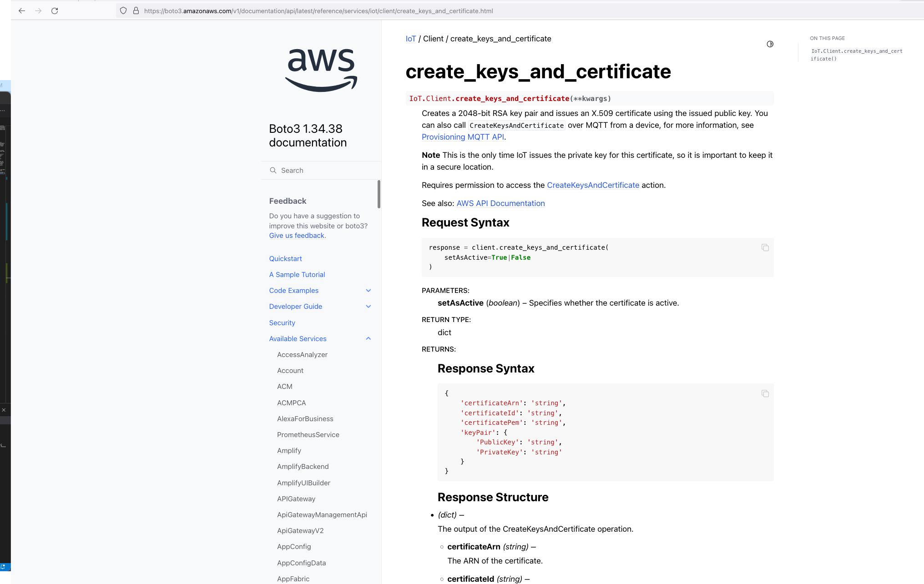Follow the Provisioning MQTT API link

pyautogui.click(x=463, y=137)
